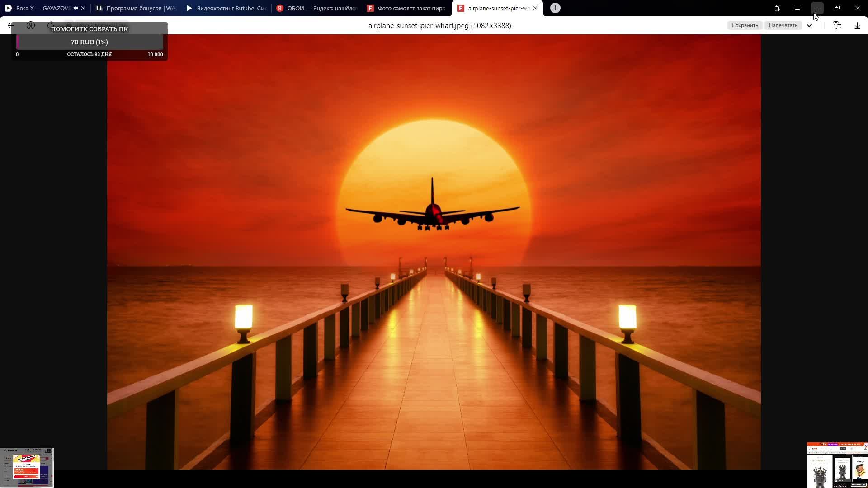Viewport: 868px width, 488px height.
Task: Expand more actions chevron beside Напечатать
Action: [809, 26]
